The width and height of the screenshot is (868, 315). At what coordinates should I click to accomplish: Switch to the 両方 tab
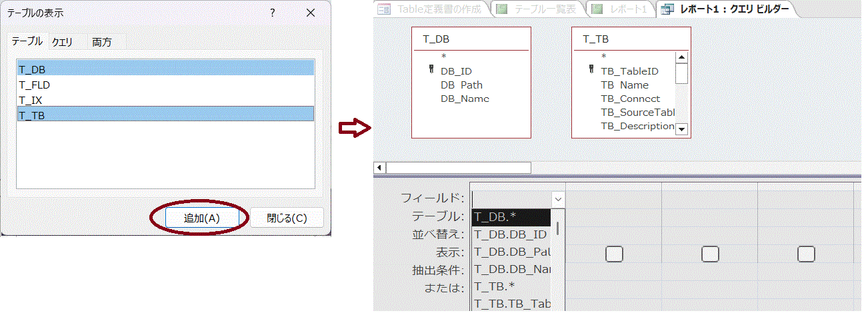click(102, 42)
